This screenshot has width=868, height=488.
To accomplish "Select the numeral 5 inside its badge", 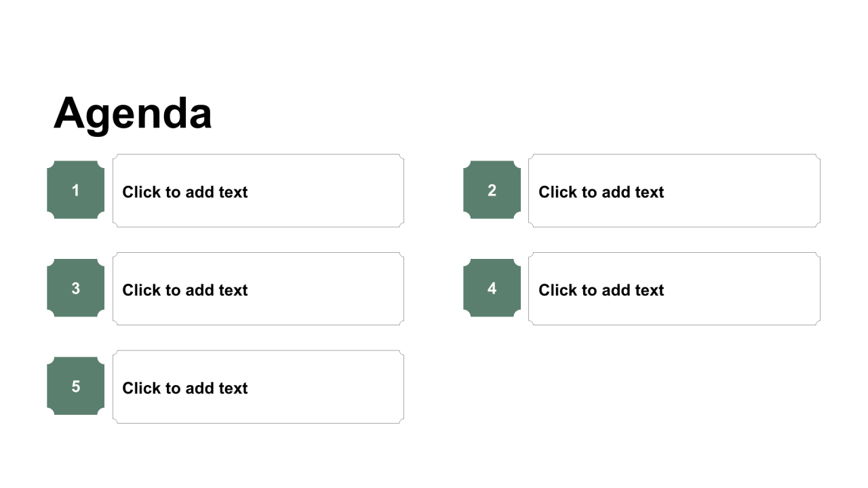I will point(75,386).
